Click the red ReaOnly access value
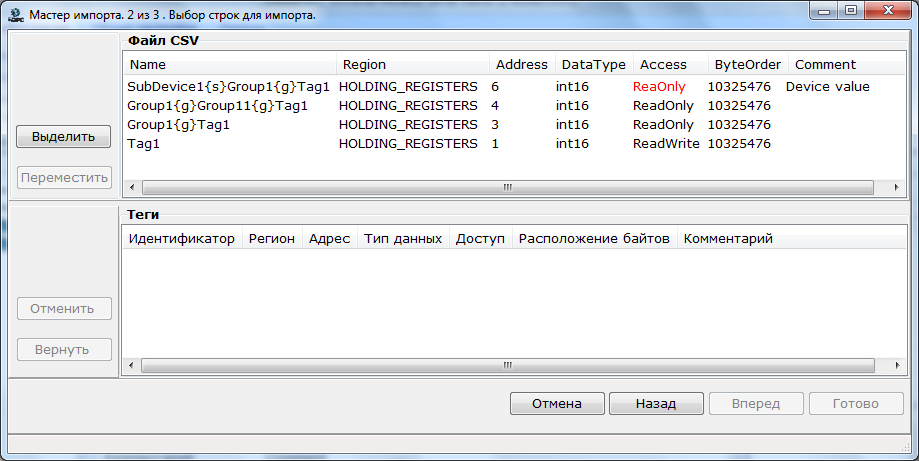Viewport: 919px width, 461px height. [659, 87]
